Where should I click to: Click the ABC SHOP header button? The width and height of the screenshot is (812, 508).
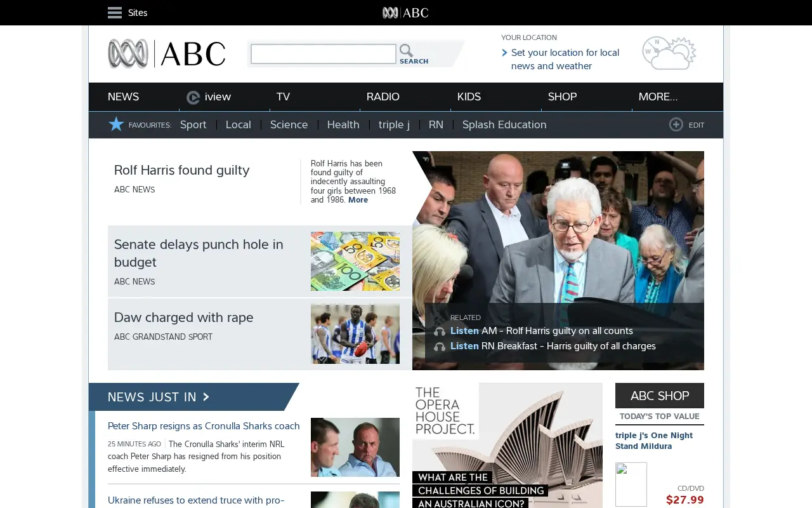tap(660, 396)
